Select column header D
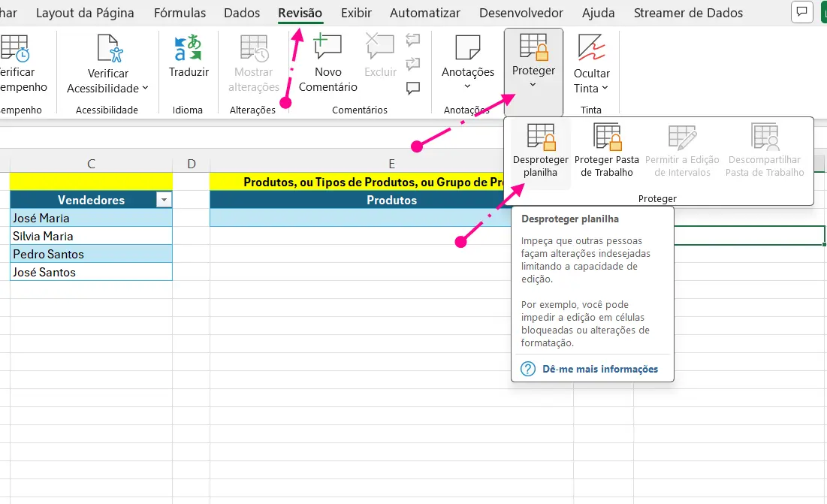The width and height of the screenshot is (827, 504). pos(192,164)
